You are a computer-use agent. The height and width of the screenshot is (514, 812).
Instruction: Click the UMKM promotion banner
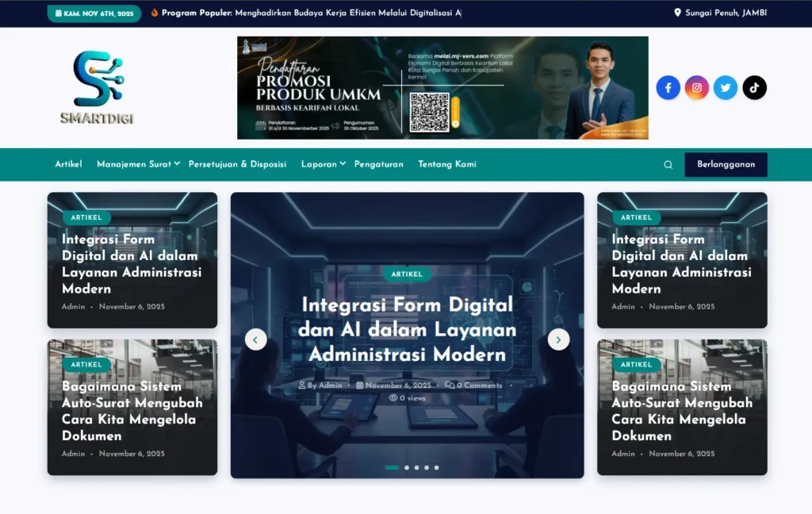[442, 88]
